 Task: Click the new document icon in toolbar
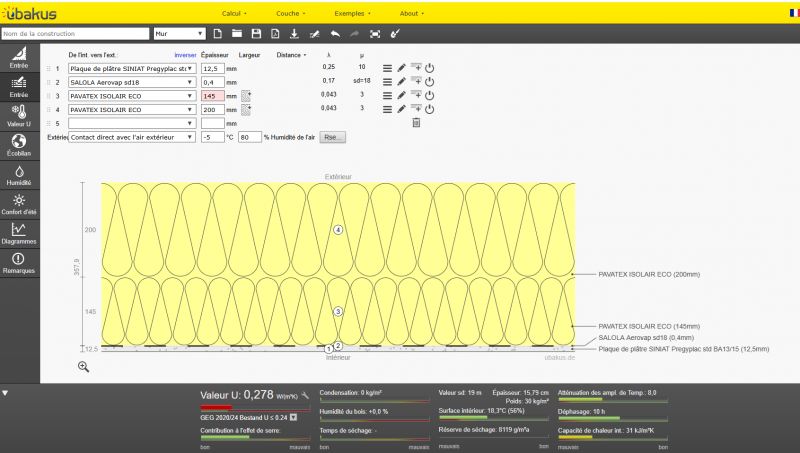pyautogui.click(x=216, y=34)
